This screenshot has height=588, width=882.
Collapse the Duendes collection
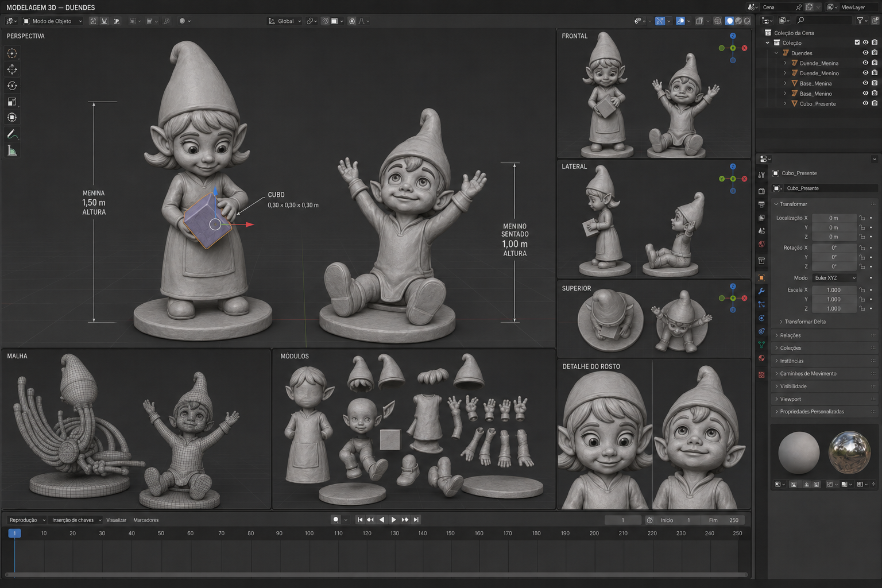tap(776, 53)
